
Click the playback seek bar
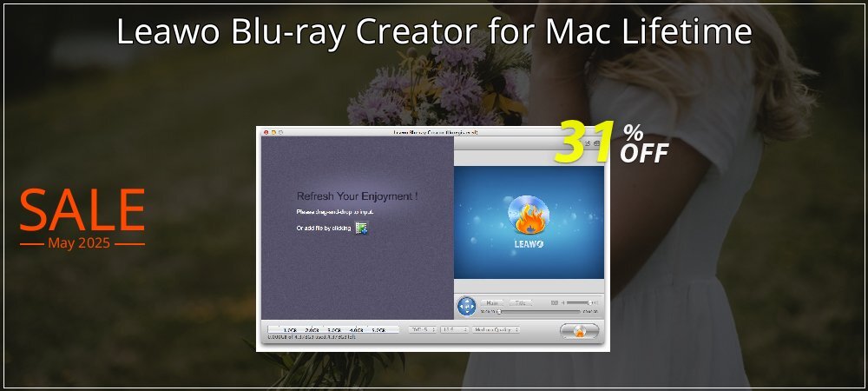pyautogui.click(x=540, y=312)
